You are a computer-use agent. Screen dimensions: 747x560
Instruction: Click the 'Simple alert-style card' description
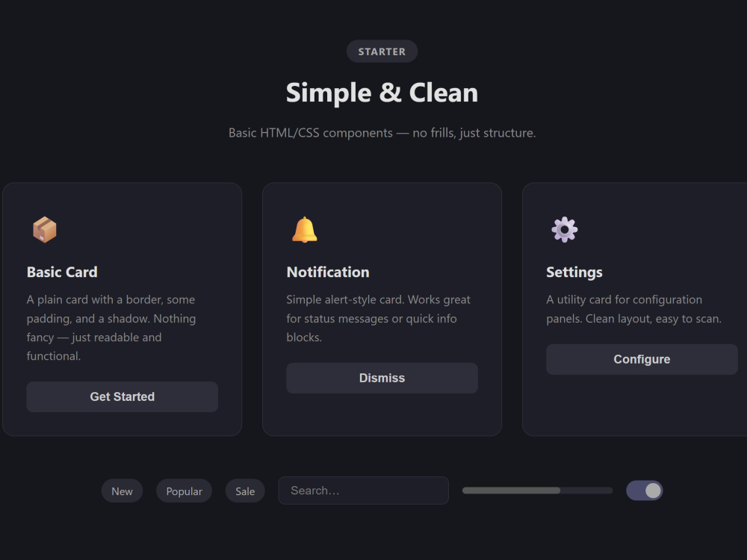378,318
